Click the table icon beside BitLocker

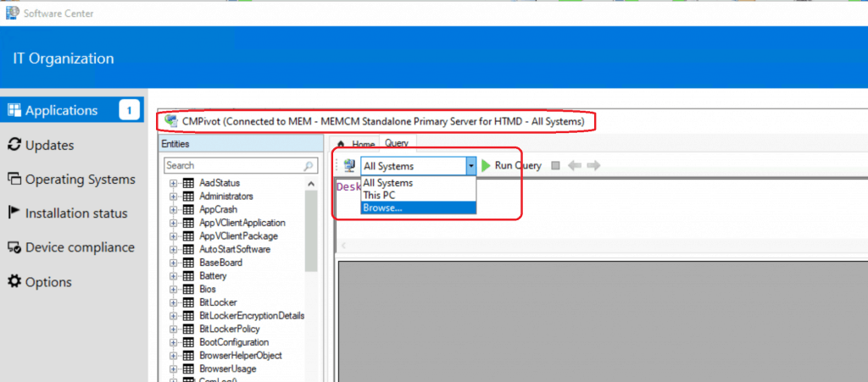pyautogui.click(x=188, y=302)
